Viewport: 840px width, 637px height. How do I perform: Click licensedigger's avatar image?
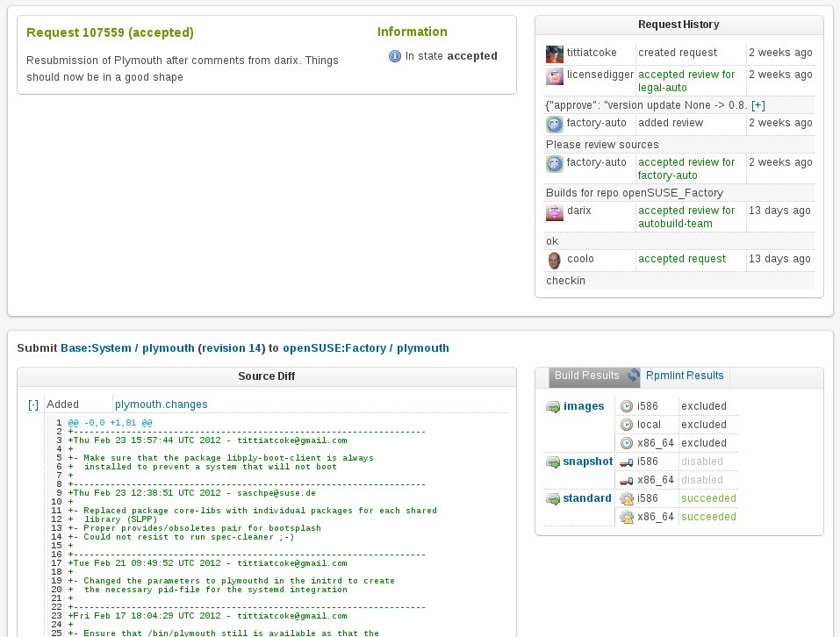click(555, 76)
